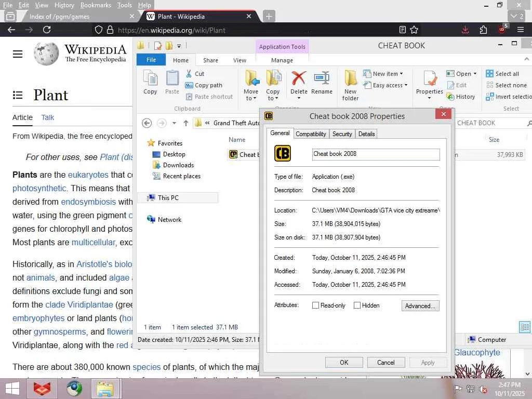532x399 pixels.
Task: Open Firefox extensions puzzle icon
Action: pyautogui.click(x=484, y=30)
